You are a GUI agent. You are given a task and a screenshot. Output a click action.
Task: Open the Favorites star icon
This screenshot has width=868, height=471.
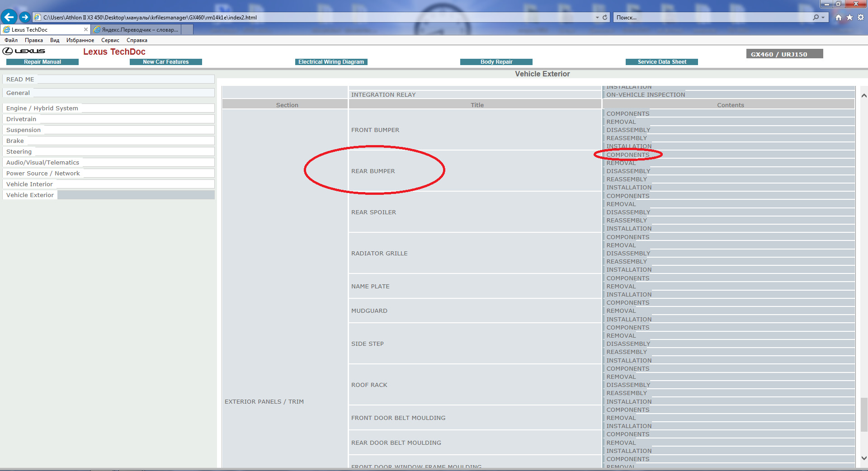pyautogui.click(x=849, y=17)
